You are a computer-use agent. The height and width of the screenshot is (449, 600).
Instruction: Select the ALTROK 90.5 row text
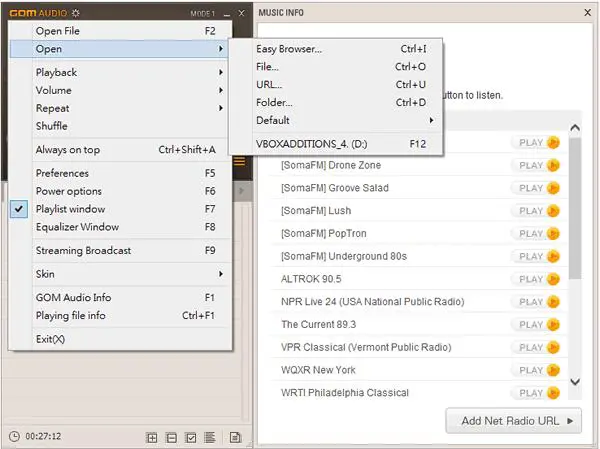pos(311,279)
